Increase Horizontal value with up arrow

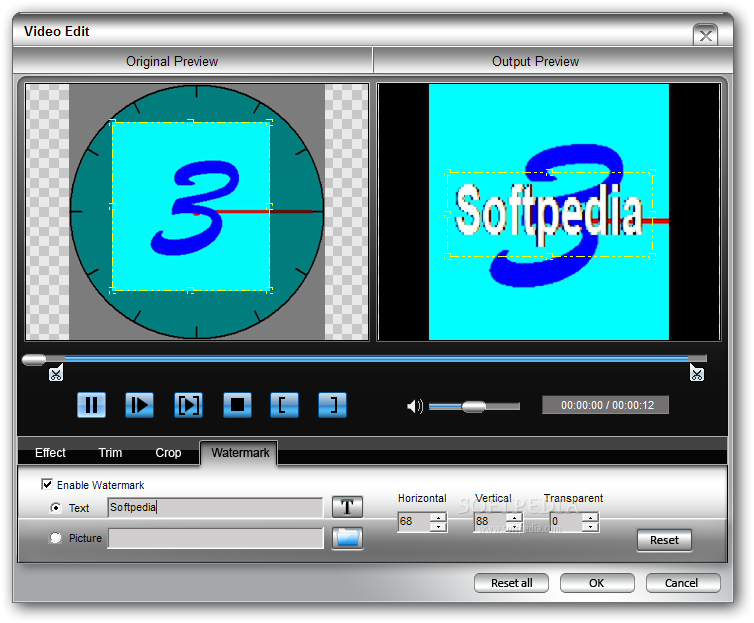coord(438,517)
